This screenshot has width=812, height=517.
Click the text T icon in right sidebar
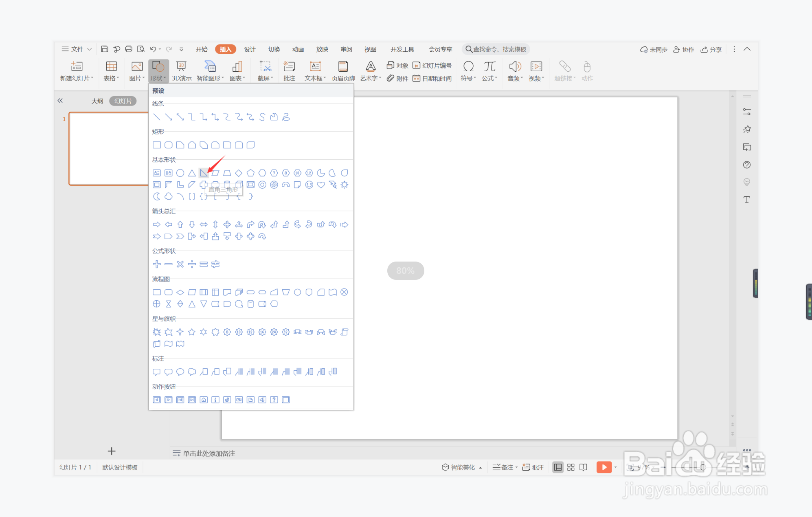tap(747, 199)
